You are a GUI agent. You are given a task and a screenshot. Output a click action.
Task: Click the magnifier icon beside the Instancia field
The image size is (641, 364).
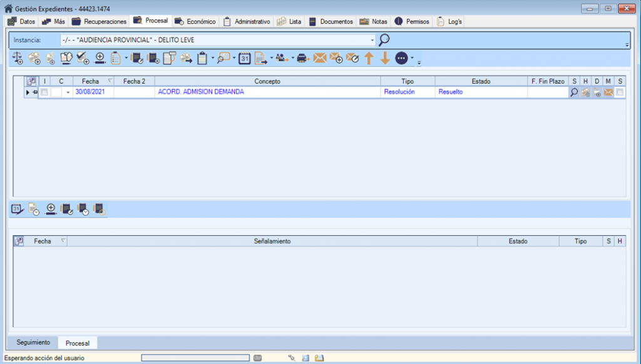click(384, 39)
